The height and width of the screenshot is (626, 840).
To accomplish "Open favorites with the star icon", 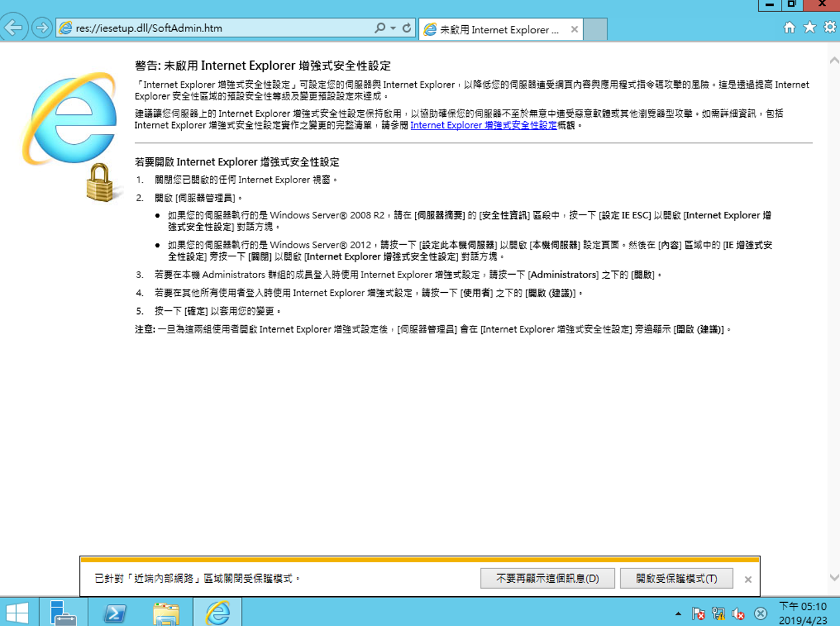I will [809, 27].
